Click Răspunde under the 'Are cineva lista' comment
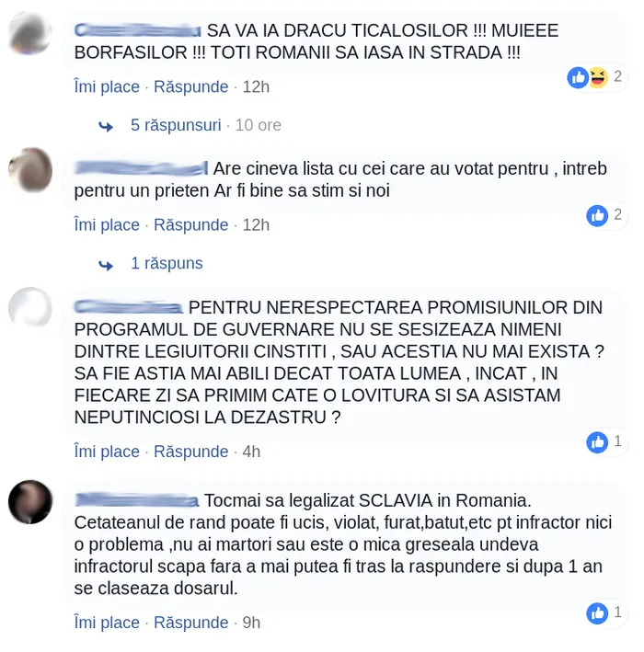The width and height of the screenshot is (644, 652). point(191,225)
